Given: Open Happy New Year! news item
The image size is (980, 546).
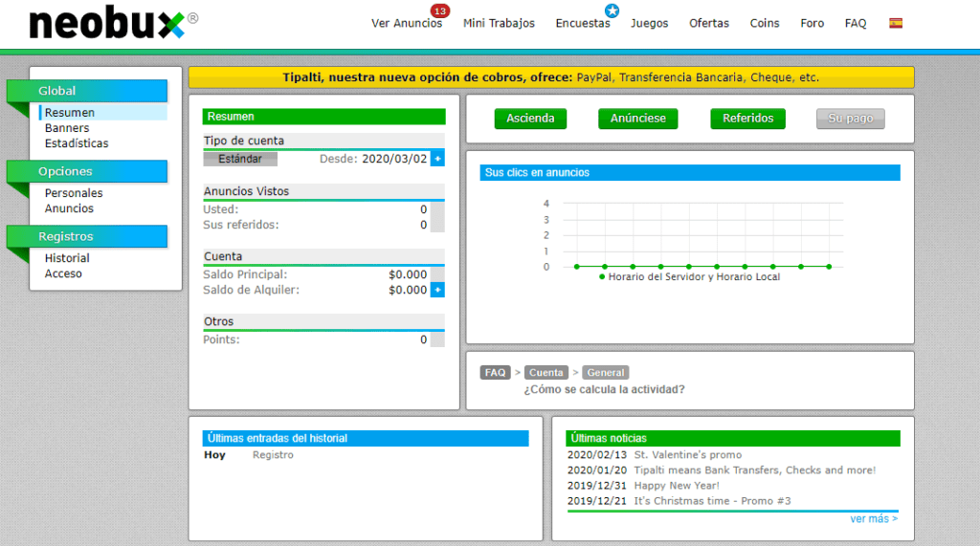Looking at the screenshot, I should pyautogui.click(x=677, y=486).
